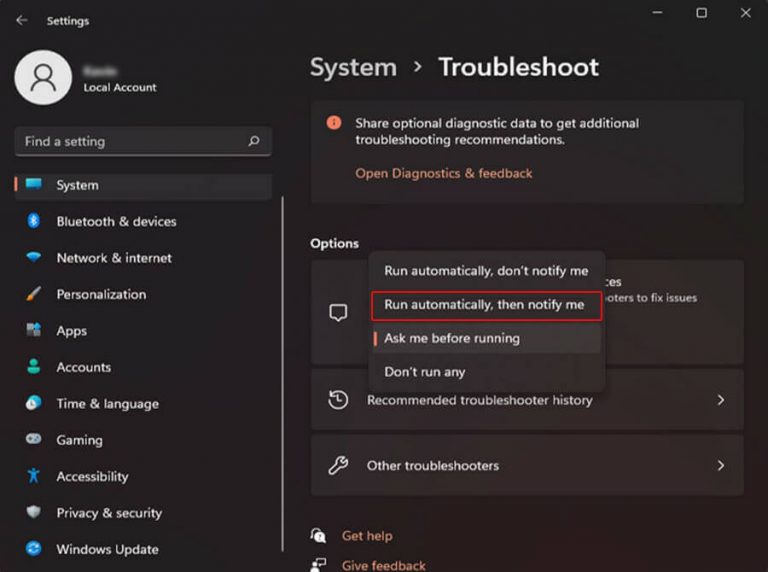Image resolution: width=768 pixels, height=572 pixels.
Task: Click the System monitor icon
Action: tap(34, 184)
